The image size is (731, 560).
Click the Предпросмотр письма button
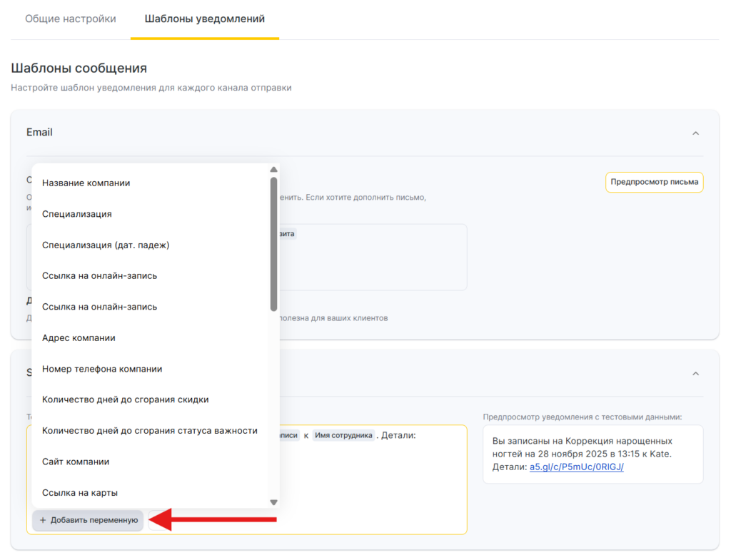click(654, 182)
